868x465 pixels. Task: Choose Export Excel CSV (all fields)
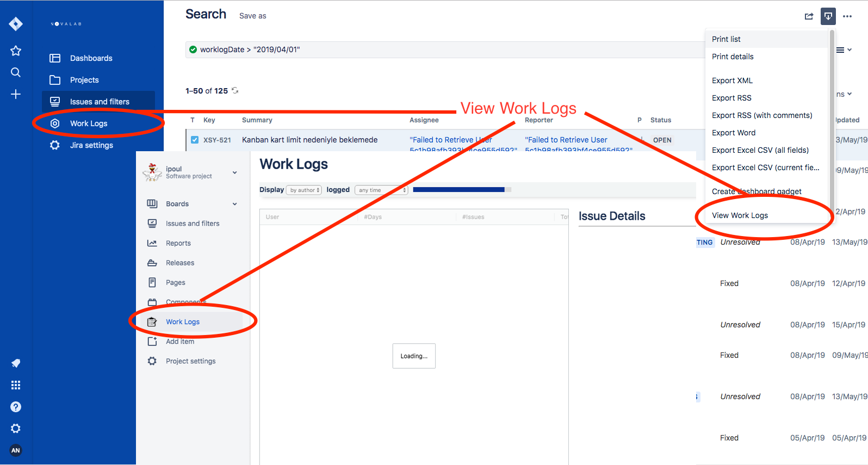point(767,150)
